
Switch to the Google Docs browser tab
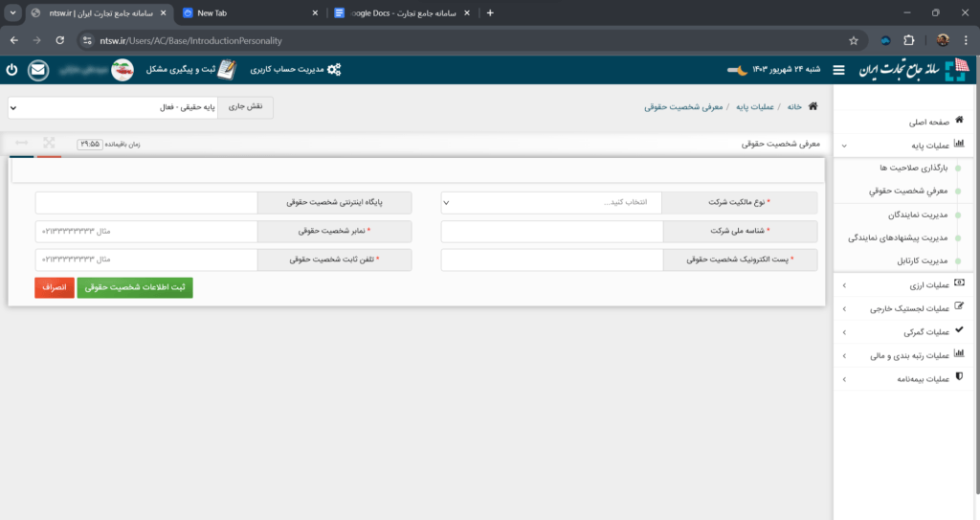402,13
